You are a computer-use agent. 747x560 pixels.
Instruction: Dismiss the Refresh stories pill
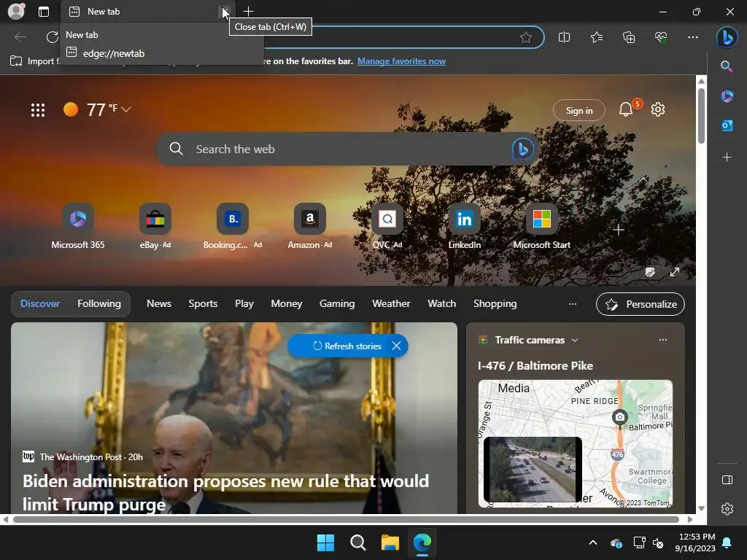click(396, 346)
